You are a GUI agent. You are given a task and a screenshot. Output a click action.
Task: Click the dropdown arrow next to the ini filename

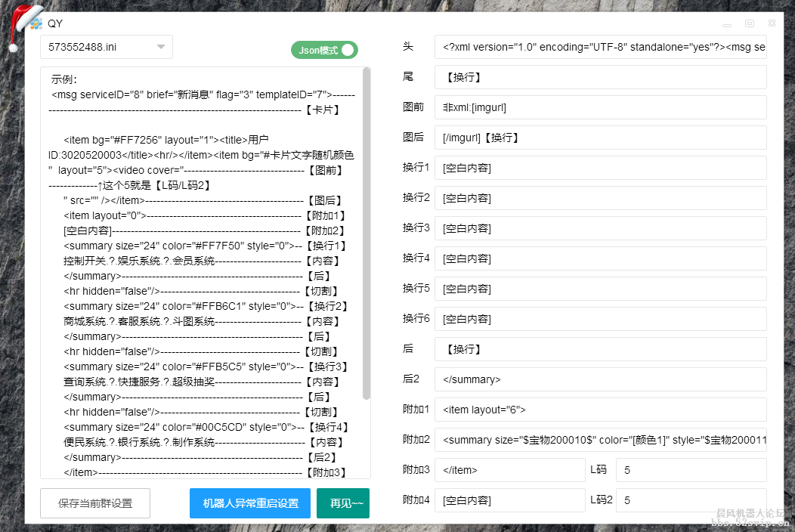pos(161,46)
